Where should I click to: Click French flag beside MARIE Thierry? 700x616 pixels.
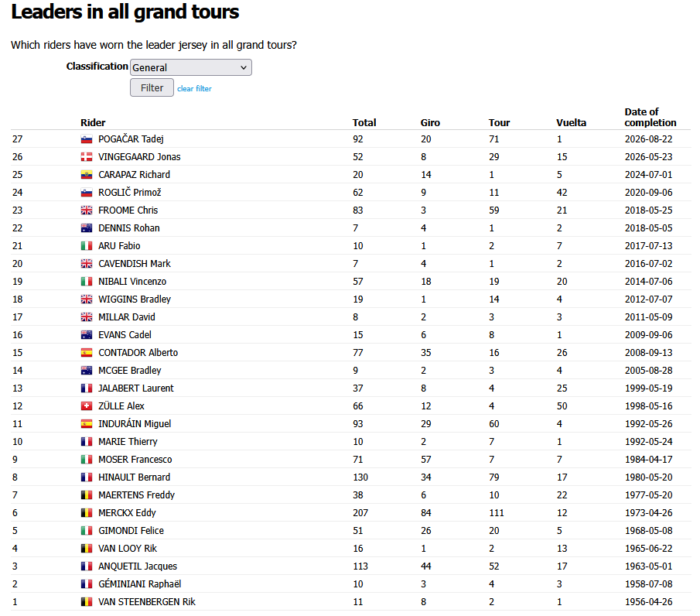87,442
